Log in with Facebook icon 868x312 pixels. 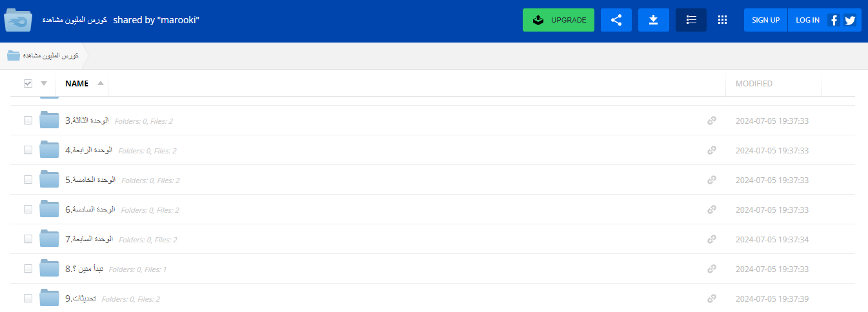coord(834,20)
